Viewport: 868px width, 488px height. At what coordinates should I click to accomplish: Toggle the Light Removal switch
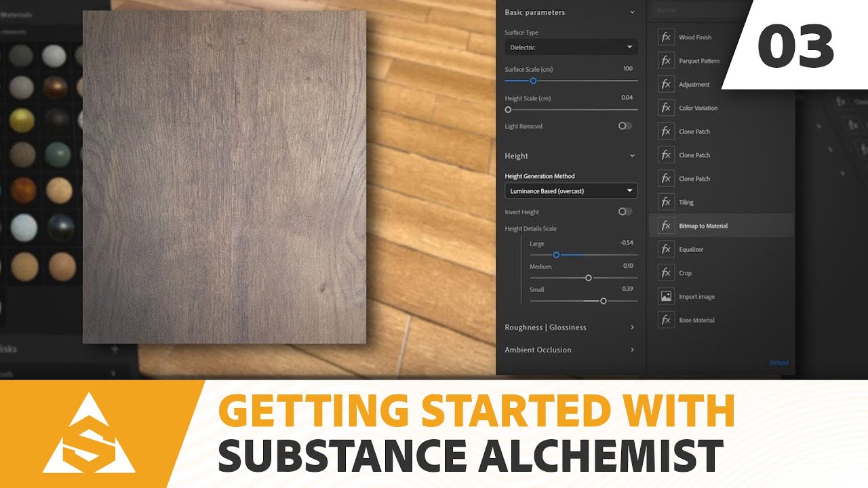pos(625,126)
